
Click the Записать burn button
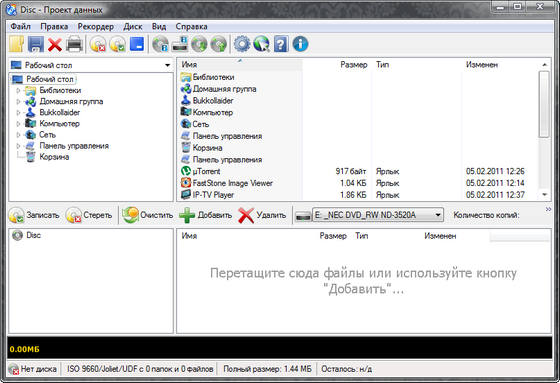pyautogui.click(x=34, y=215)
